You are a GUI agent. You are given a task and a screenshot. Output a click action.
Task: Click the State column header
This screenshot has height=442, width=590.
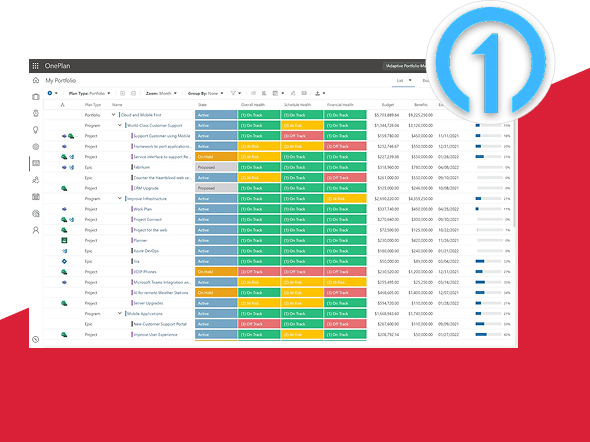click(x=202, y=105)
